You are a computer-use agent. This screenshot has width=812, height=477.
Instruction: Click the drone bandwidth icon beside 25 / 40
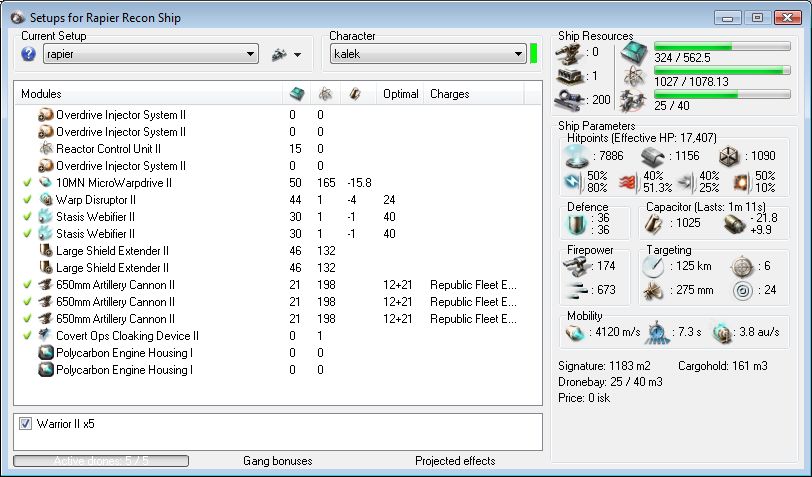pos(634,100)
